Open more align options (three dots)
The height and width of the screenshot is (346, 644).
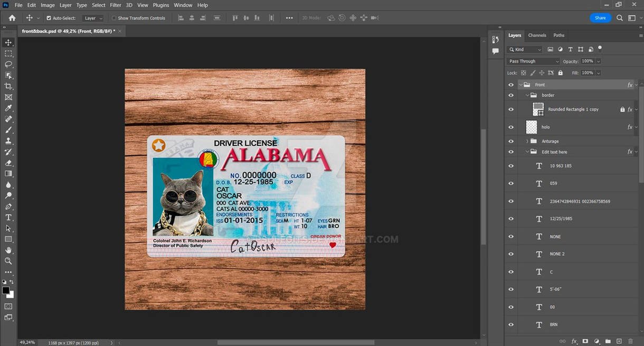pos(289,18)
